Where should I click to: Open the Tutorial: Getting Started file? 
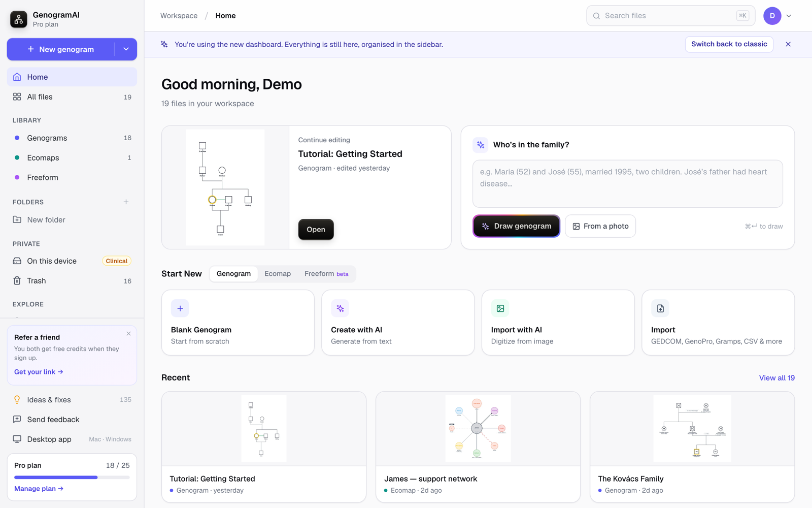316,230
